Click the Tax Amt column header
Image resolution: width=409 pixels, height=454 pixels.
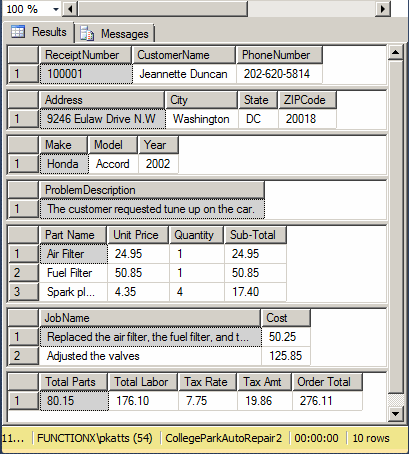click(x=264, y=382)
